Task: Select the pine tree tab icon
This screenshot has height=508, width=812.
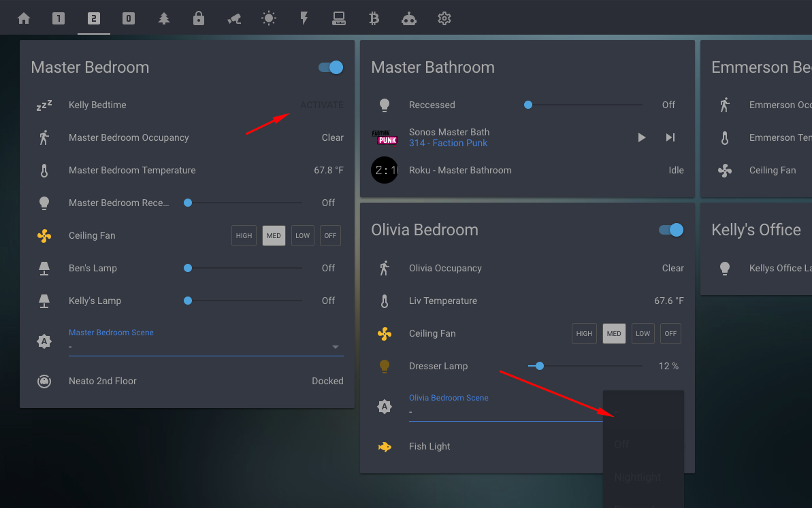Action: click(163, 18)
